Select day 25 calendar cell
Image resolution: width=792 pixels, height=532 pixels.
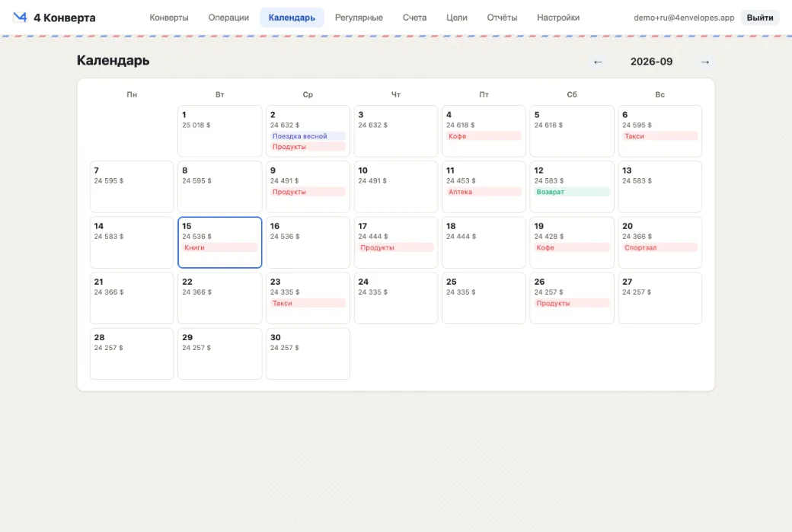484,298
